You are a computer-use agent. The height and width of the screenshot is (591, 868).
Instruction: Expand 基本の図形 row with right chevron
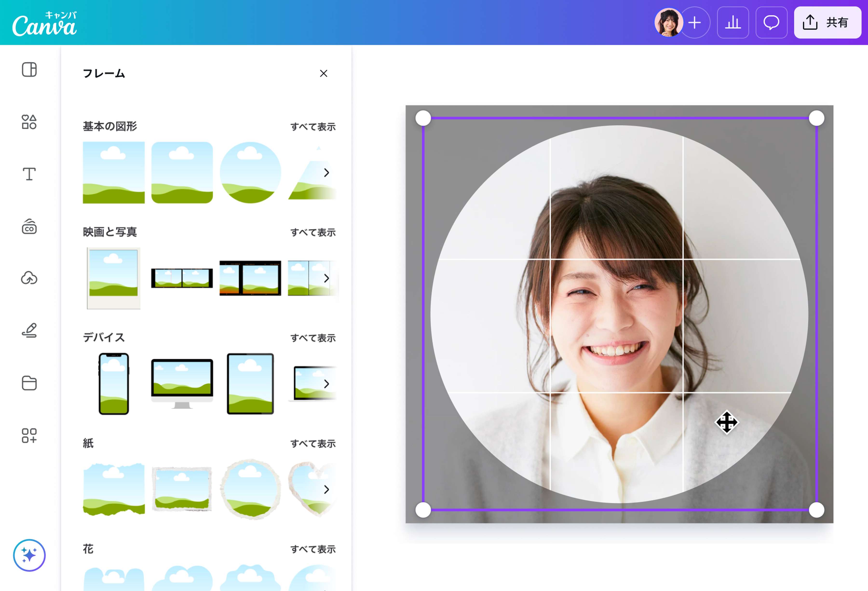[x=326, y=173]
